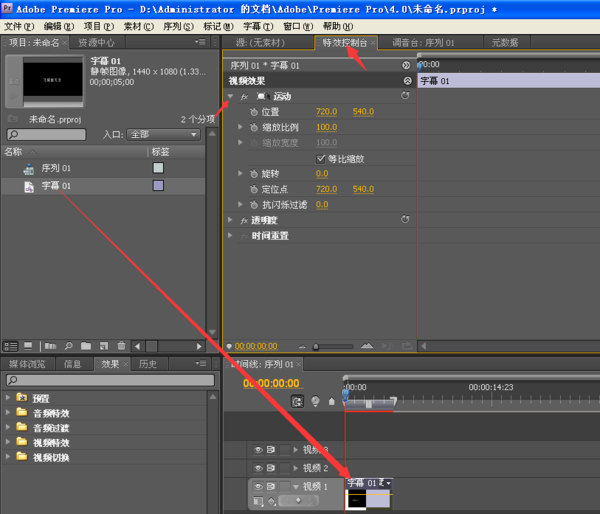
Task: Switch to the 历史 tab
Action: click(148, 364)
